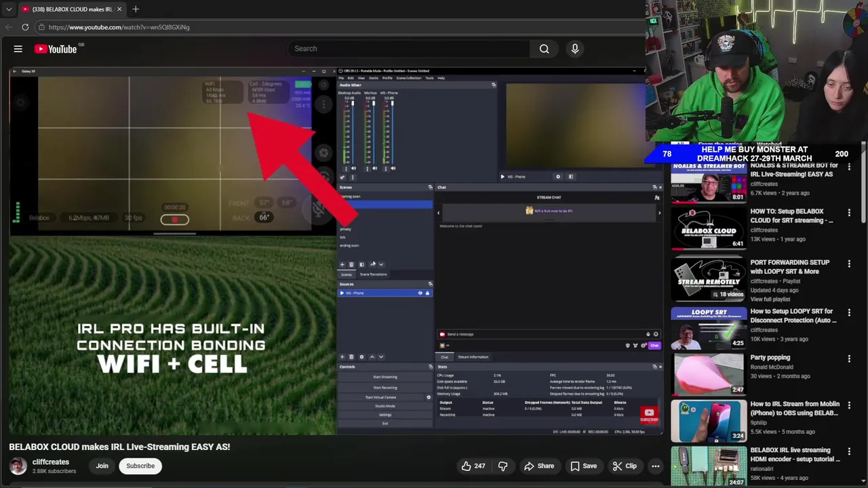Viewport: 868px width, 488px height.
Task: Open a new browser tab with plus icon
Action: [x=136, y=9]
